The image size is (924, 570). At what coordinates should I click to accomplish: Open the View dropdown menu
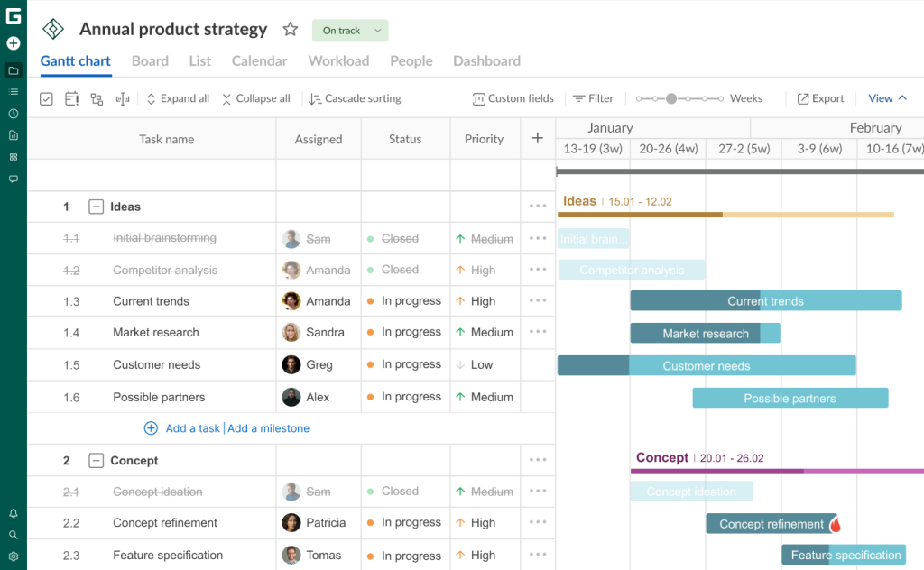887,97
